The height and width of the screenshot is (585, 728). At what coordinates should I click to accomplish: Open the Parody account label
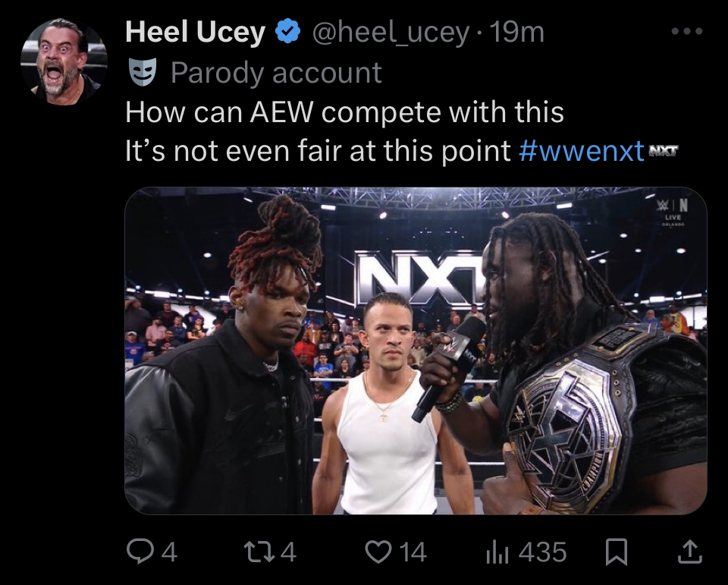coord(276,74)
